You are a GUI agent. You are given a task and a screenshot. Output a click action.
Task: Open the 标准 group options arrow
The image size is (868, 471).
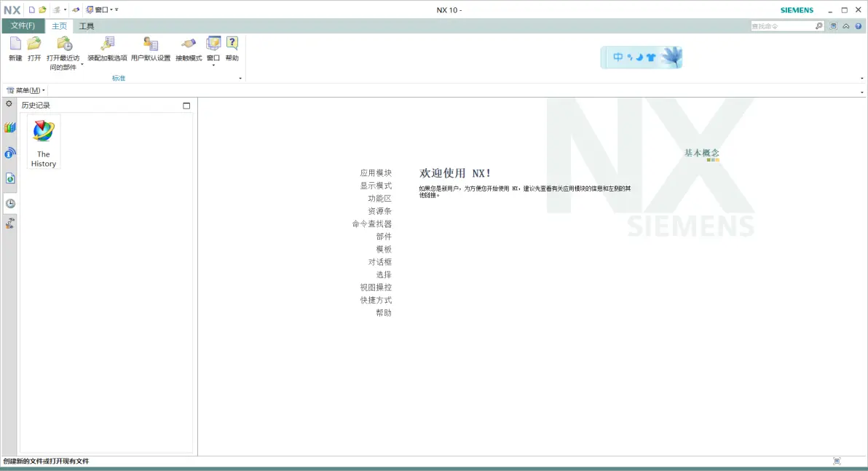240,79
